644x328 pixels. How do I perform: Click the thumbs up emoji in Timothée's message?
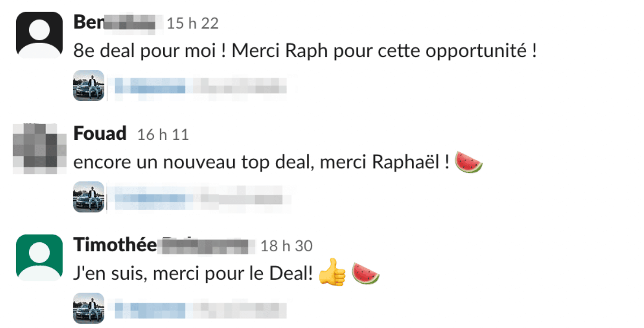(x=332, y=272)
